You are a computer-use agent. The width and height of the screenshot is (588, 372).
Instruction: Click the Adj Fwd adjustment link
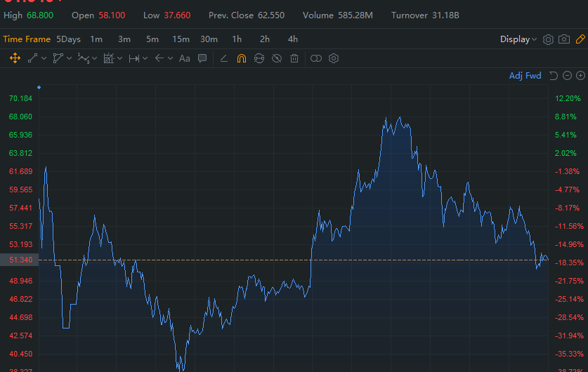[525, 76]
